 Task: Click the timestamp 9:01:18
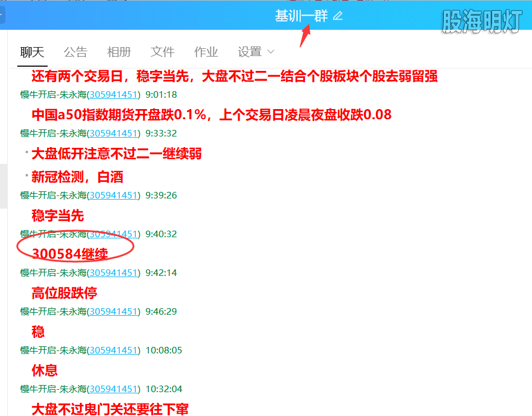pyautogui.click(x=161, y=95)
